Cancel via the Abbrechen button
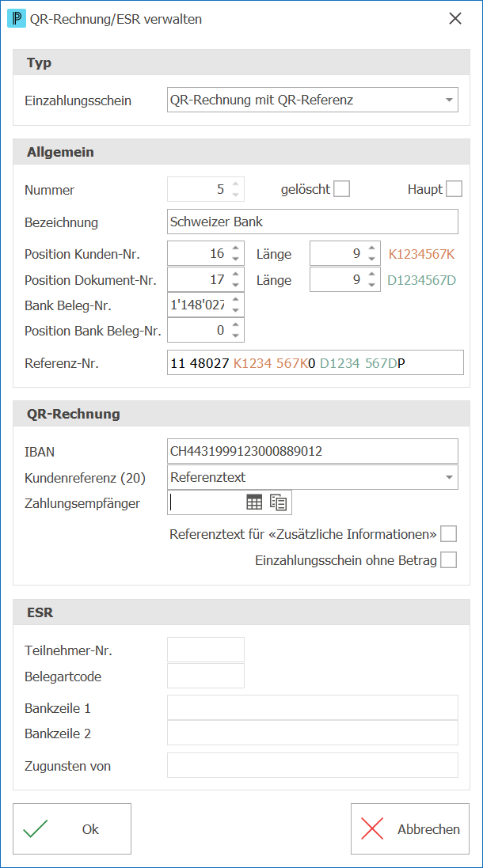 [410, 829]
